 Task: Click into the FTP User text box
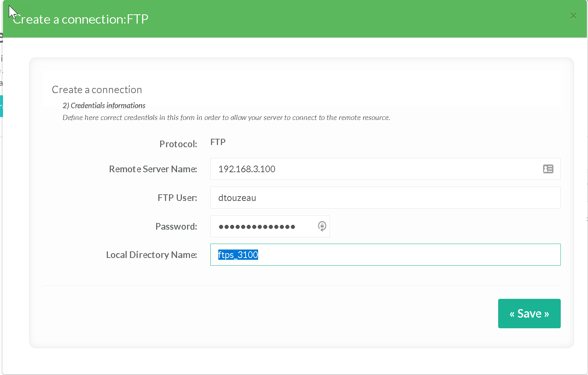click(x=385, y=198)
